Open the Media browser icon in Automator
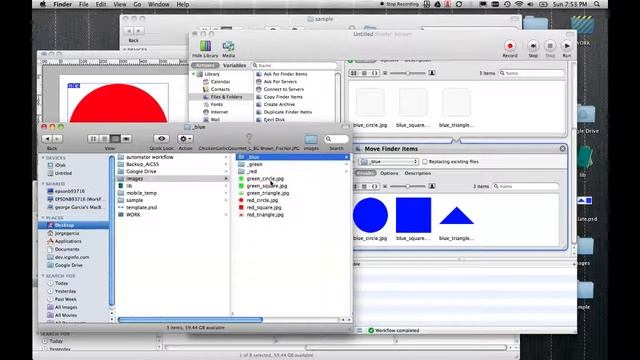Screen dimensions: 640x360 (x=228, y=46)
